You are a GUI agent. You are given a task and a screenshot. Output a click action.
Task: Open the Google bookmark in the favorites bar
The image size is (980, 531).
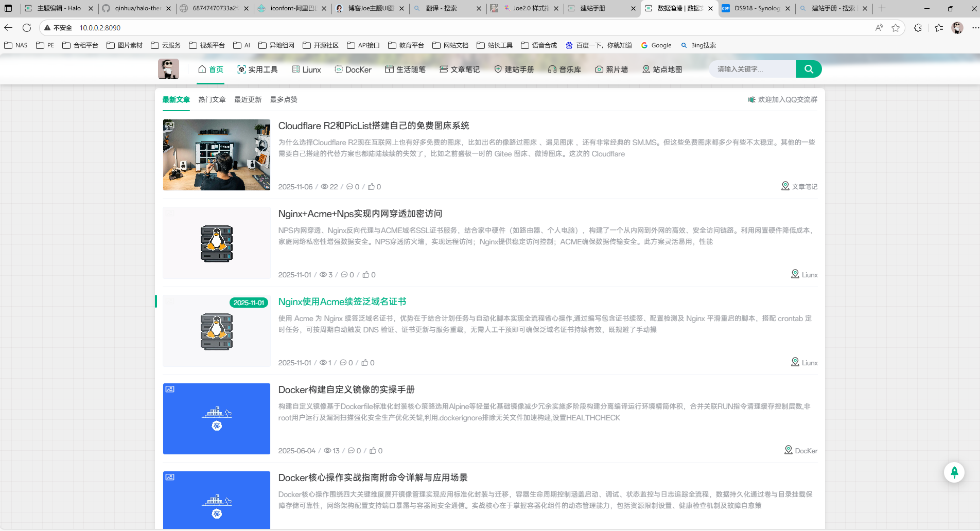click(x=656, y=45)
